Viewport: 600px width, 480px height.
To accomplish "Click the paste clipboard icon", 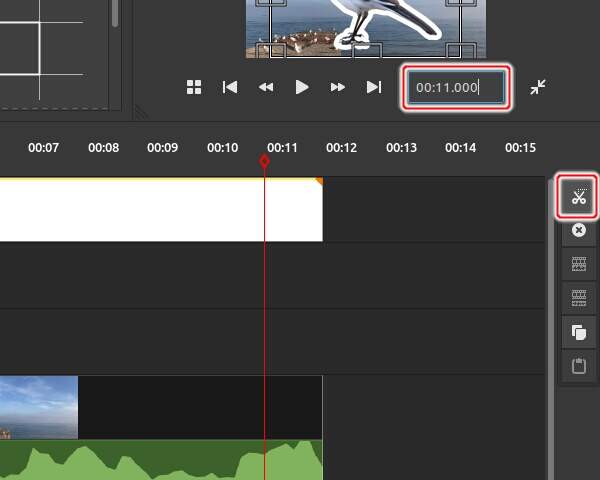I will [578, 366].
